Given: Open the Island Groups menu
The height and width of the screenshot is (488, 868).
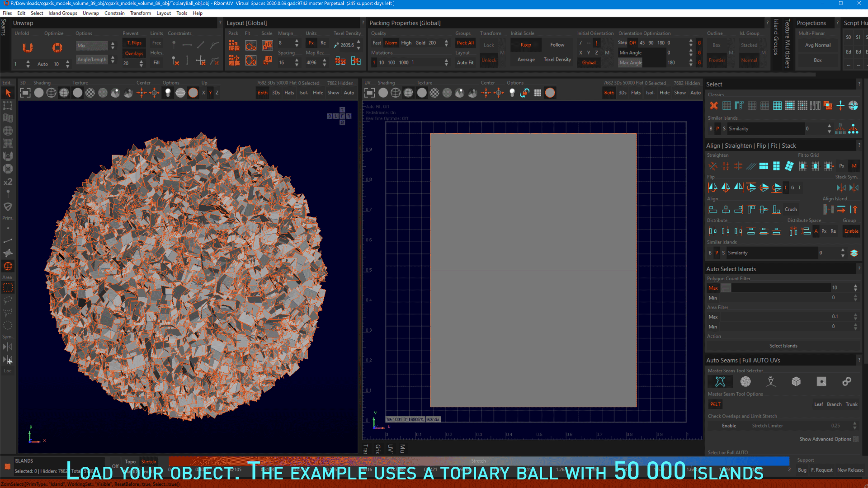Looking at the screenshot, I should [x=63, y=13].
